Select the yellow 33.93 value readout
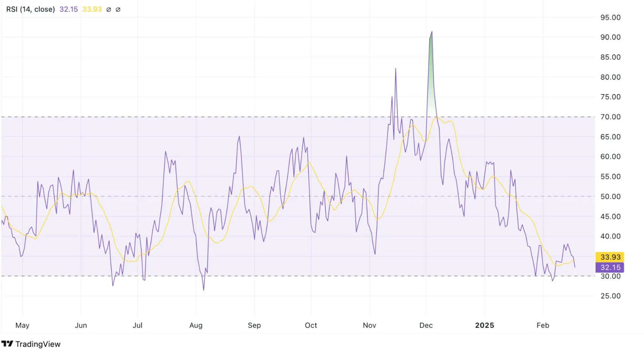644x350 pixels. 92,9
